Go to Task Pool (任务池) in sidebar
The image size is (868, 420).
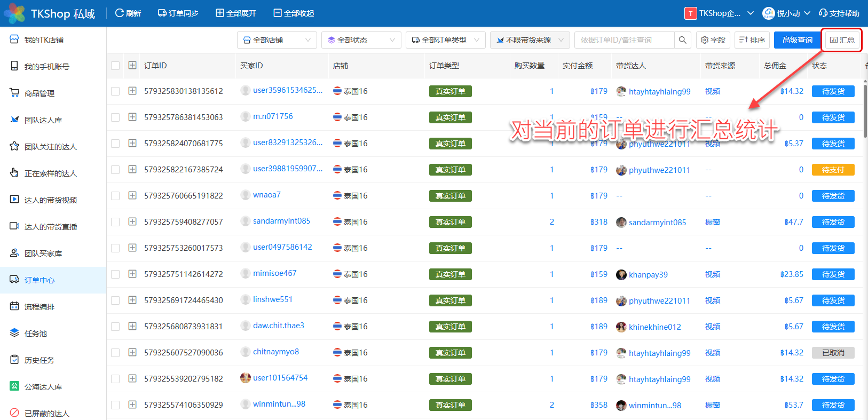click(36, 334)
